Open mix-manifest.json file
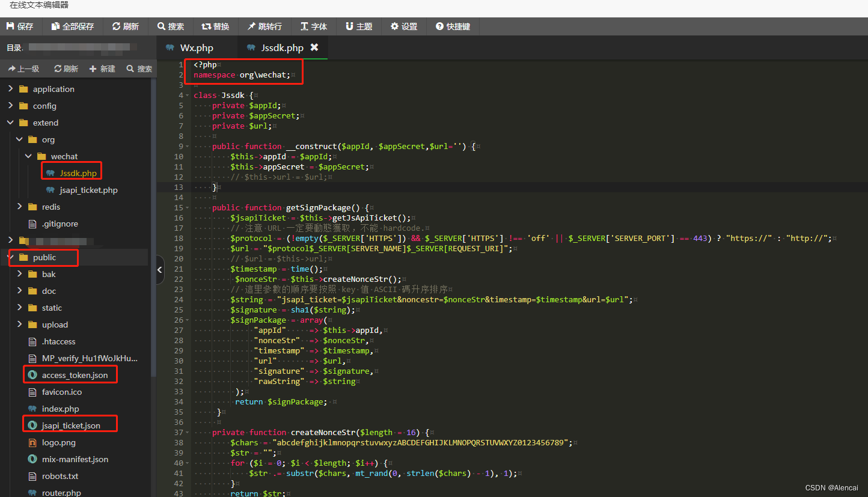The image size is (868, 497). coord(75,459)
